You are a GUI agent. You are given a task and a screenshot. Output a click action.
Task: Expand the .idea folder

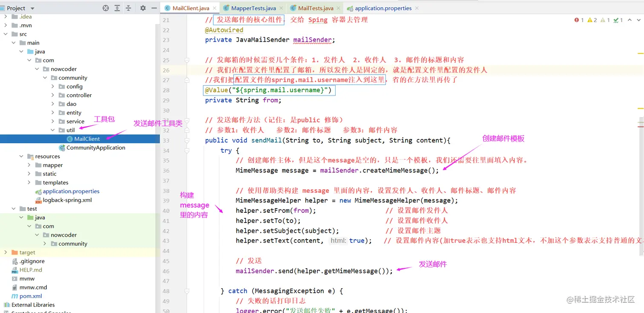tap(6, 17)
